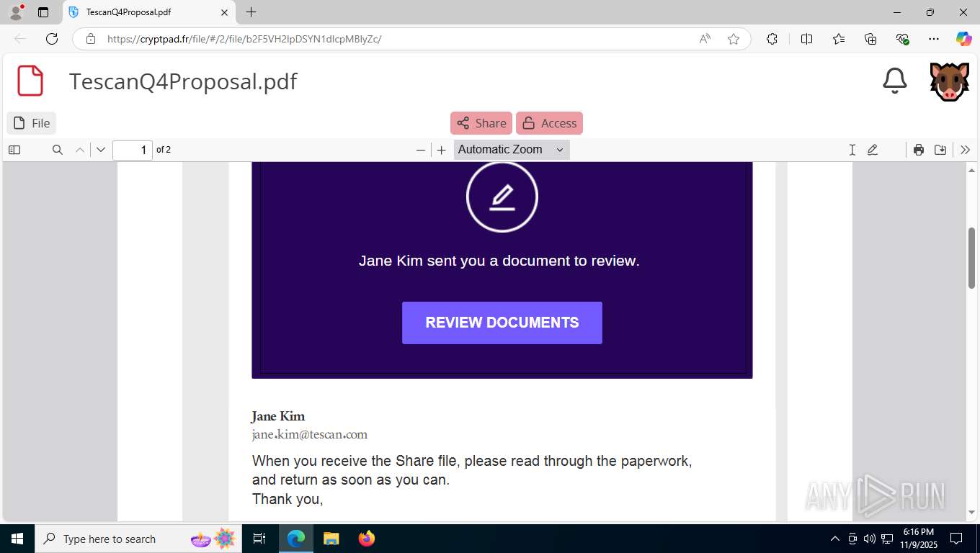Viewport: 980px width, 553px height.
Task: Click the red CryptPad file logo
Action: point(30,81)
